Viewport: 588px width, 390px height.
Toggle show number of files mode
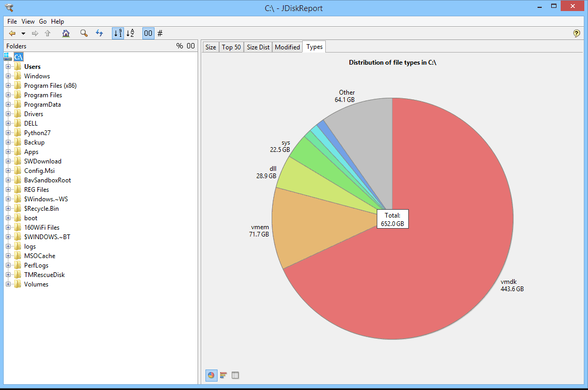160,33
